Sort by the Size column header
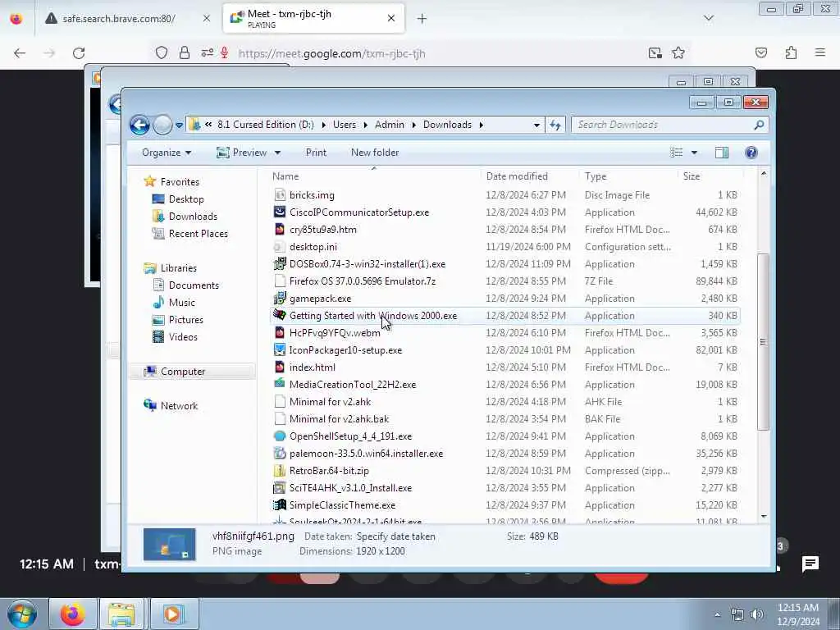 click(691, 176)
